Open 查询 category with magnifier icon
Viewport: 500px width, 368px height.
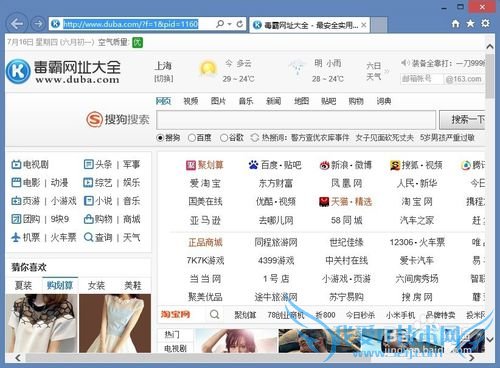98,237
